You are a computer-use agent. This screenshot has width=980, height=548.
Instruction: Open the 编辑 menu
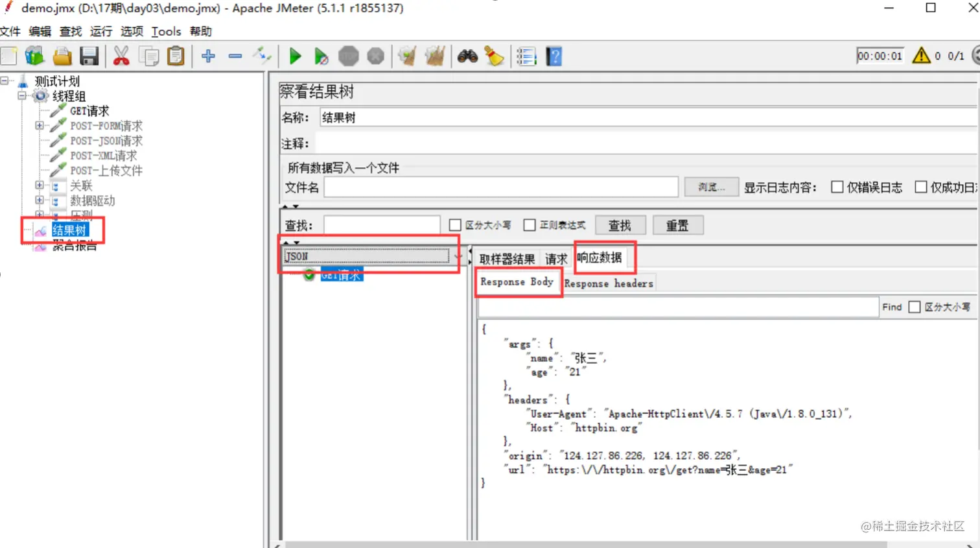click(40, 31)
